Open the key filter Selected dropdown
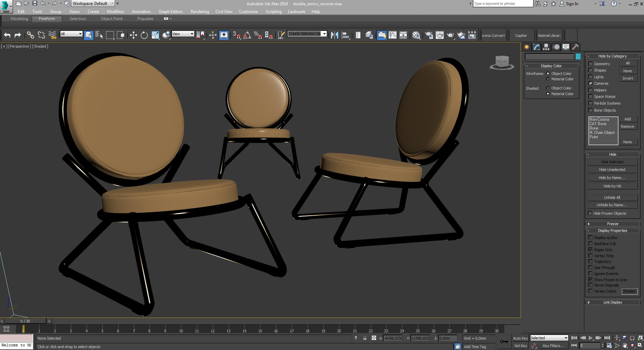This screenshot has width=644, height=350. pyautogui.click(x=549, y=338)
